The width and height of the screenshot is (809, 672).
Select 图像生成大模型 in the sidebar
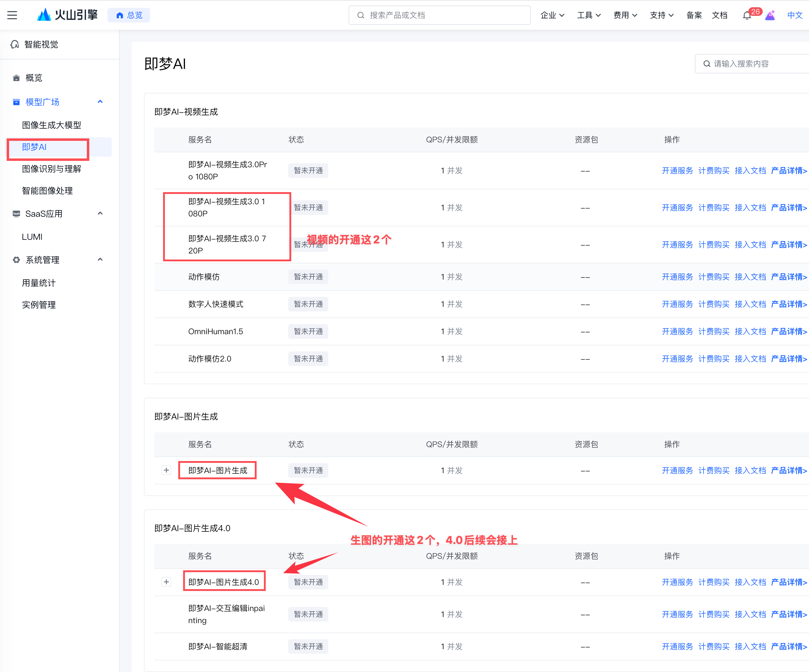[52, 125]
